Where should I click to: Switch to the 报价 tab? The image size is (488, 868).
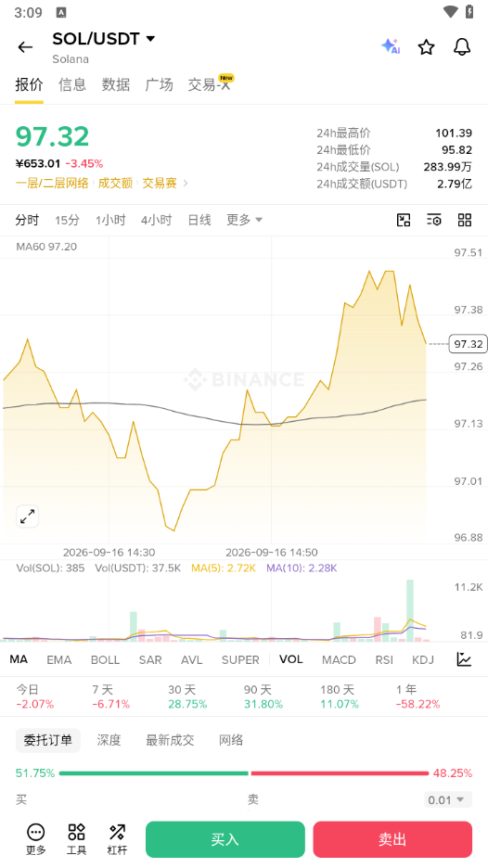click(29, 84)
